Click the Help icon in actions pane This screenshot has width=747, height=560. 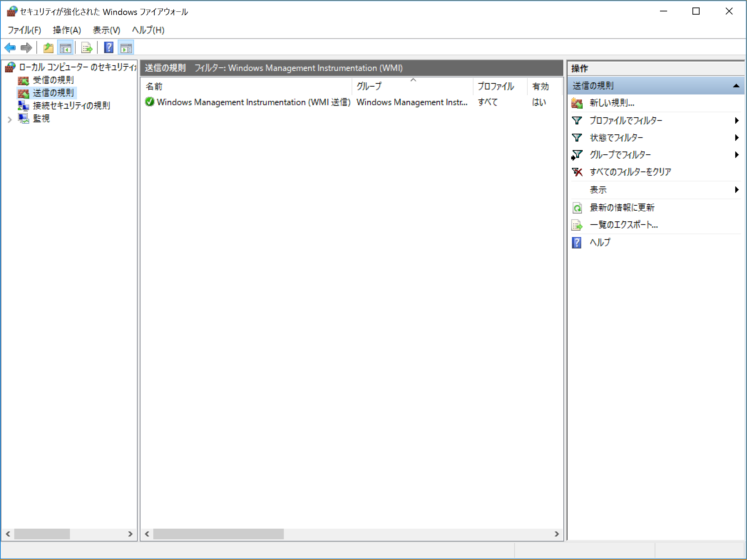tap(577, 242)
